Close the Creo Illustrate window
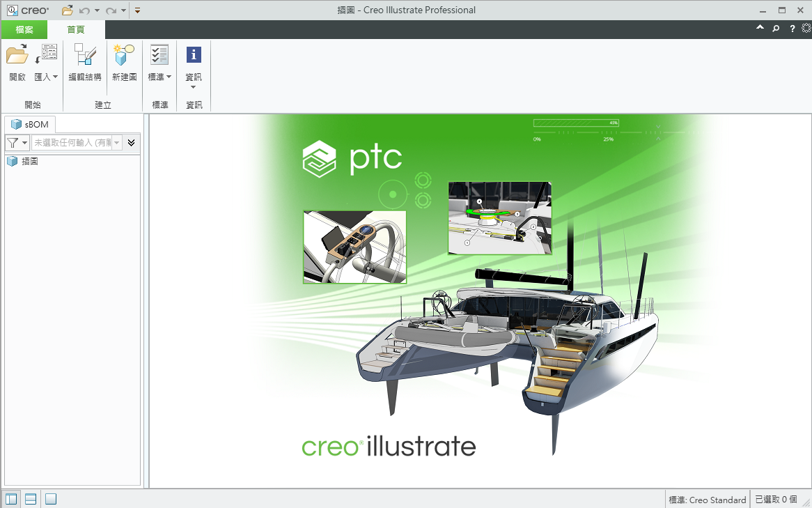The width and height of the screenshot is (812, 508). [800, 10]
